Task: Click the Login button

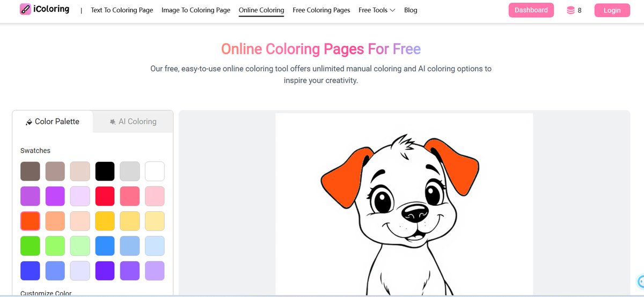Action: tap(612, 10)
